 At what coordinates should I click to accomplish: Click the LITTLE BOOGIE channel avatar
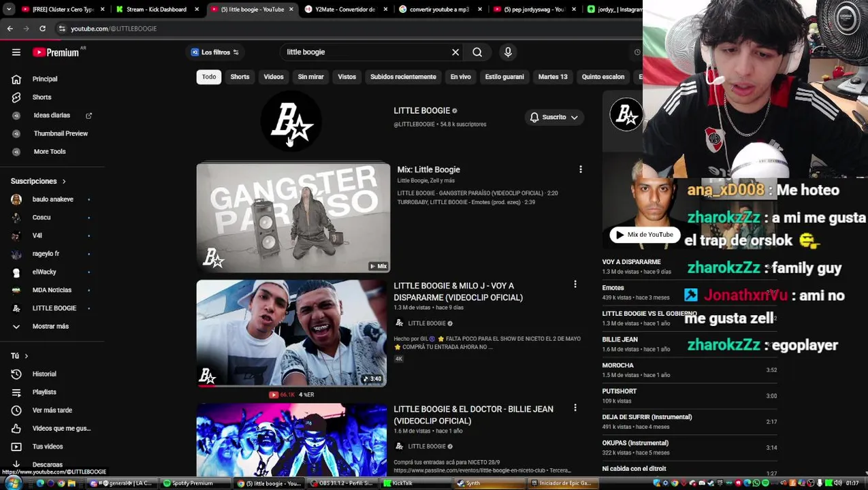click(291, 122)
